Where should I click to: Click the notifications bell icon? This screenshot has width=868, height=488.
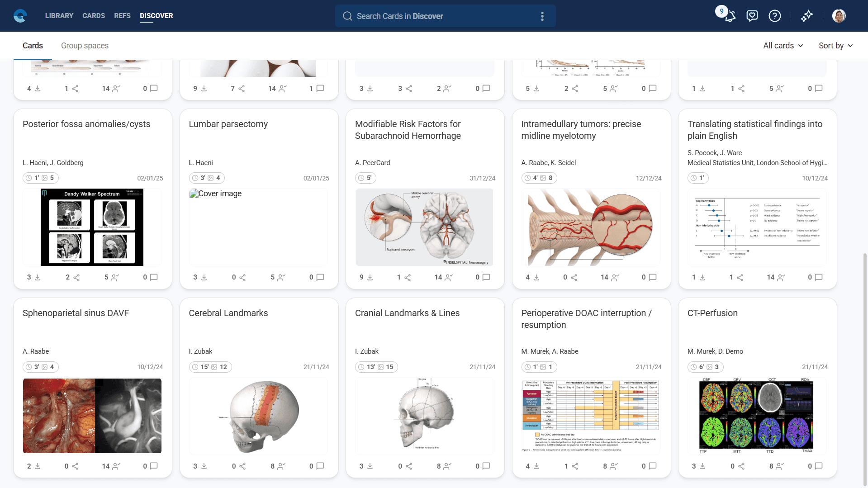730,16
